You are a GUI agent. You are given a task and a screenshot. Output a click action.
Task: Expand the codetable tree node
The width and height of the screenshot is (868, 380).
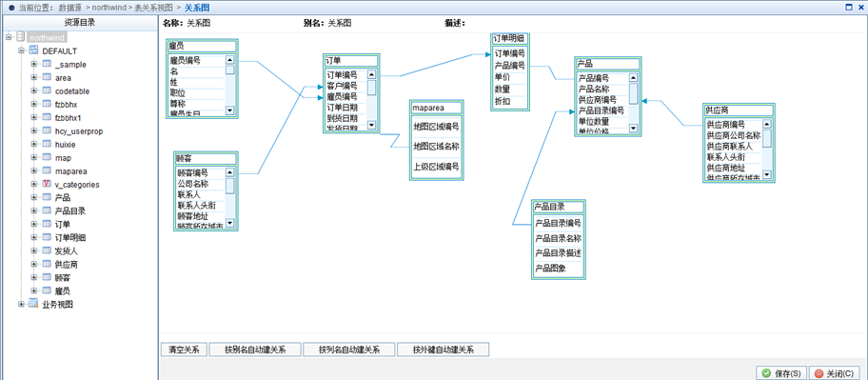(x=34, y=90)
